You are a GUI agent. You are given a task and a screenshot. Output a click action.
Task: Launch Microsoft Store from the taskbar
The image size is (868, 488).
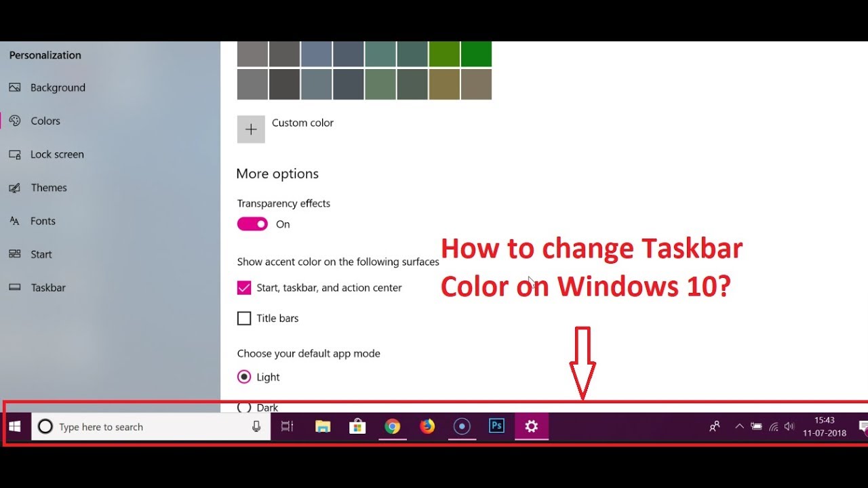coord(357,427)
